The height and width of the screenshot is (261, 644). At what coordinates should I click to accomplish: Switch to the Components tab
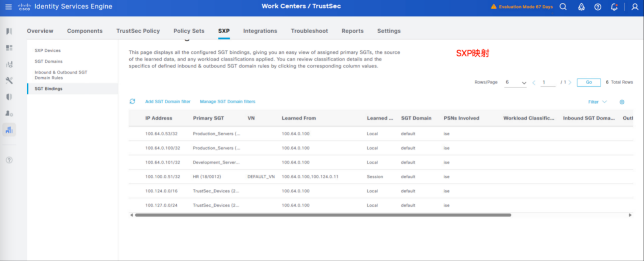[85, 31]
